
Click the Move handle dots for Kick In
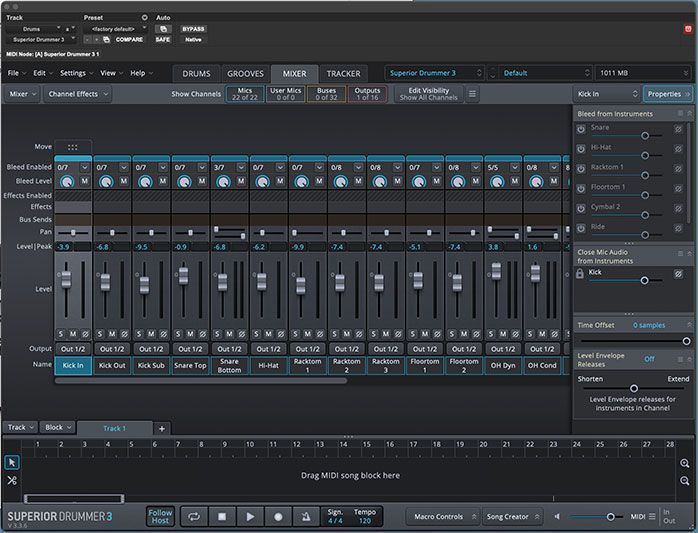click(73, 147)
